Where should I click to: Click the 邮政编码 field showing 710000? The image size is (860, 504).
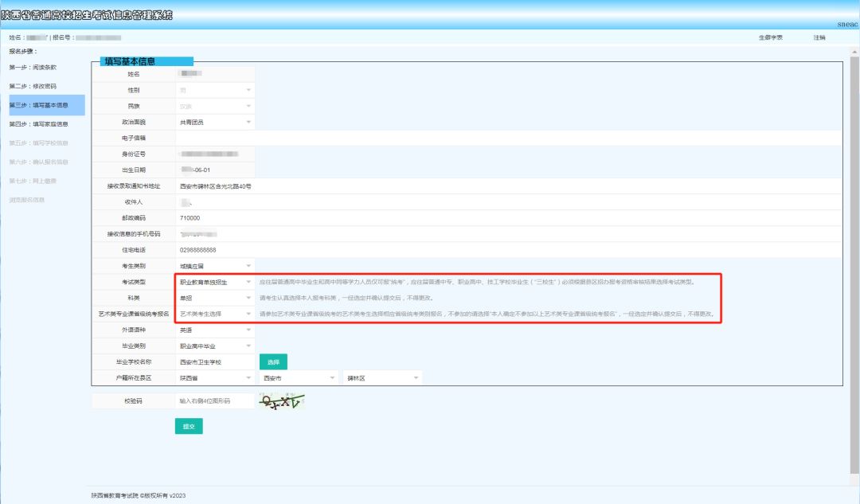[508, 217]
